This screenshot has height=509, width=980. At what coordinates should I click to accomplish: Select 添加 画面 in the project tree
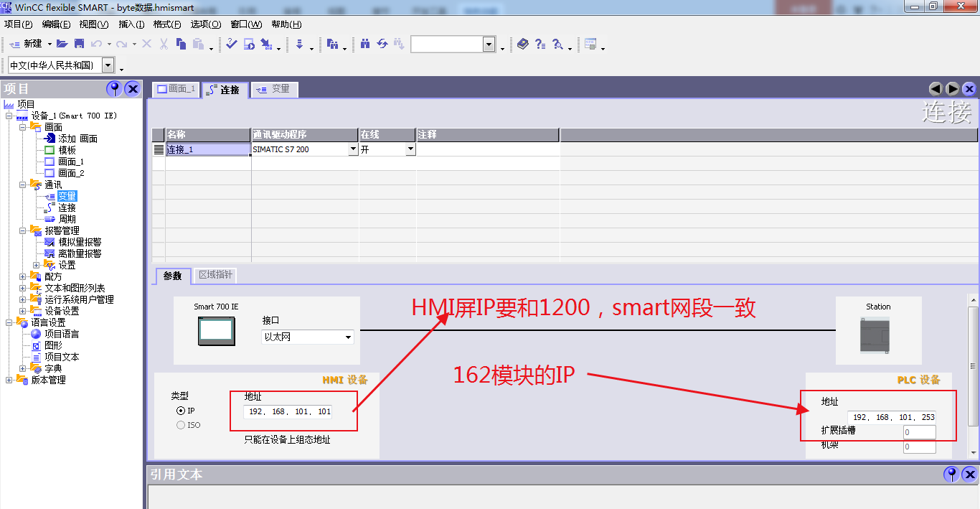pyautogui.click(x=77, y=139)
